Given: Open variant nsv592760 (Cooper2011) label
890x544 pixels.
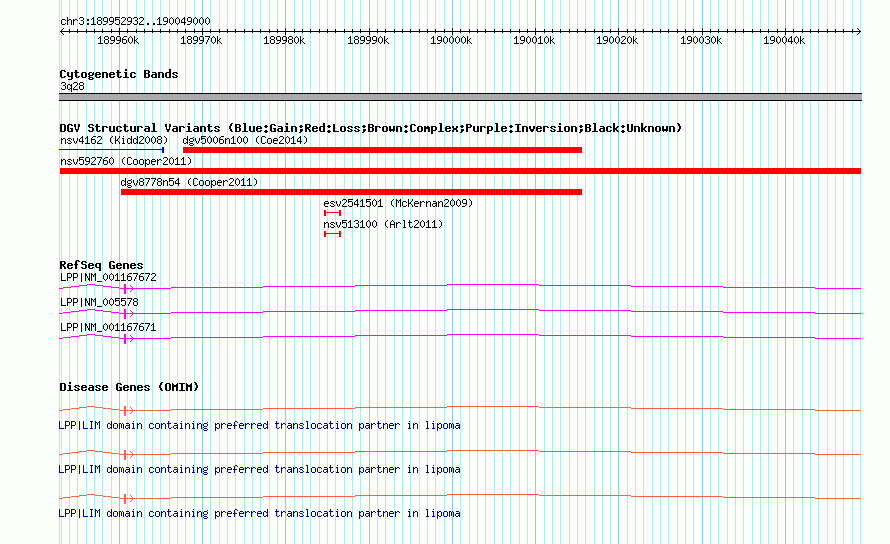Looking at the screenshot, I should pyautogui.click(x=126, y=161).
